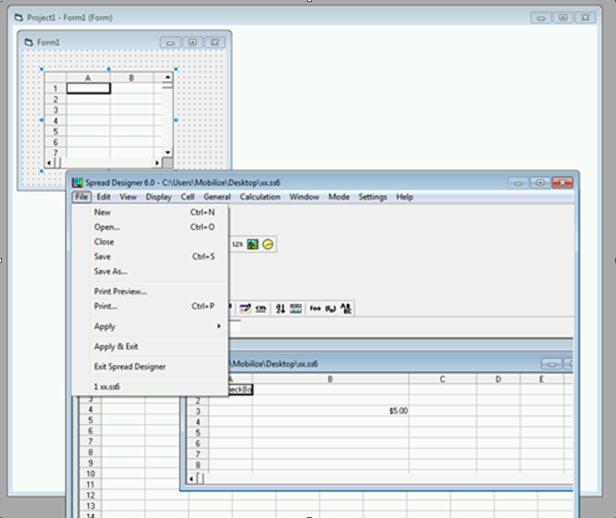The width and height of the screenshot is (616, 518).
Task: Click the f(x) function toolbar icon
Action: 330,309
